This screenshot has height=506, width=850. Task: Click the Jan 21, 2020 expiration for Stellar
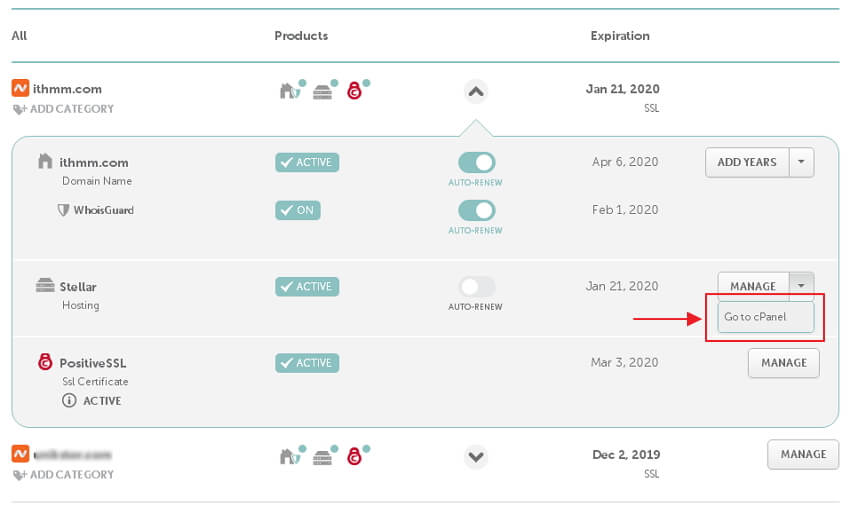[x=622, y=286]
